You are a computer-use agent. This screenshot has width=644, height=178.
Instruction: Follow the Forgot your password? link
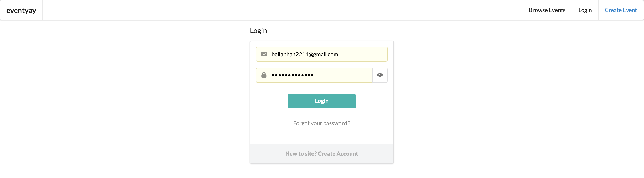click(322, 123)
